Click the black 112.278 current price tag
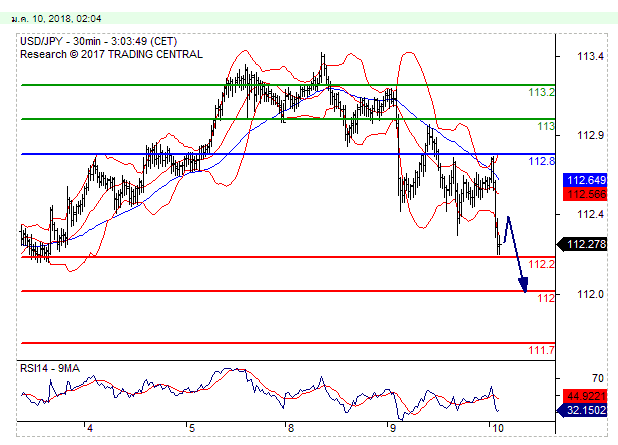 pos(582,244)
